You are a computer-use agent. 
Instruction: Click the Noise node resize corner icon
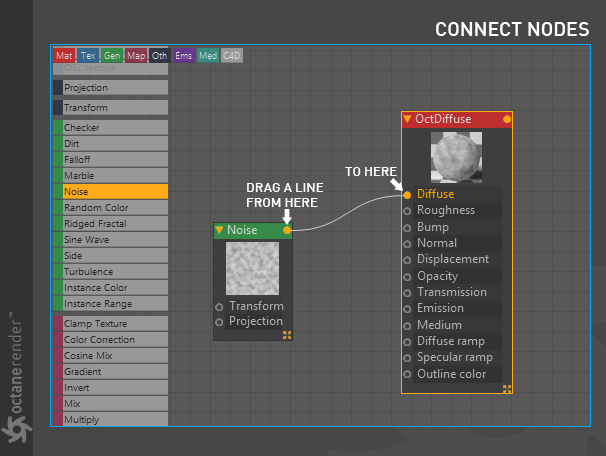[x=287, y=335]
